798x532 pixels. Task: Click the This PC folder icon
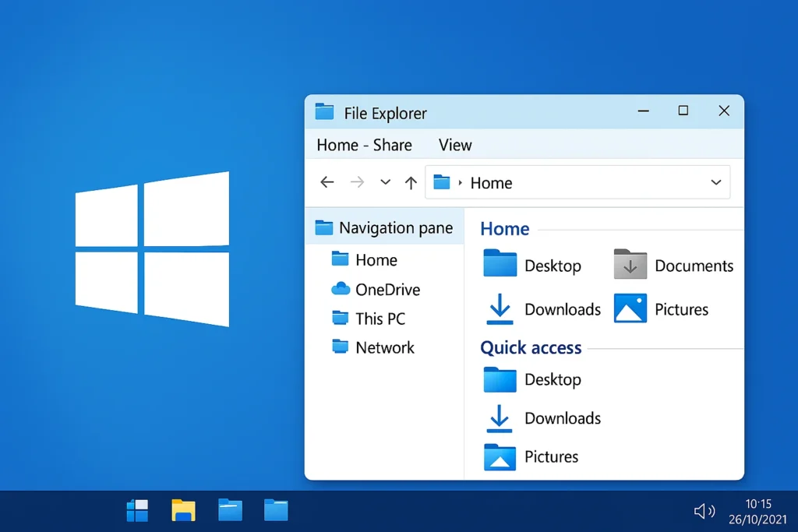[x=340, y=318]
